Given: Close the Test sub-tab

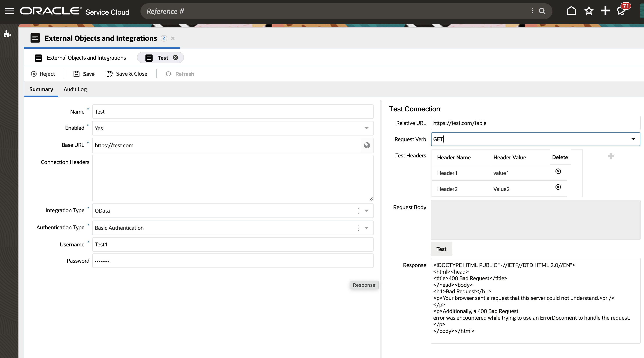Looking at the screenshot, I should [x=176, y=58].
